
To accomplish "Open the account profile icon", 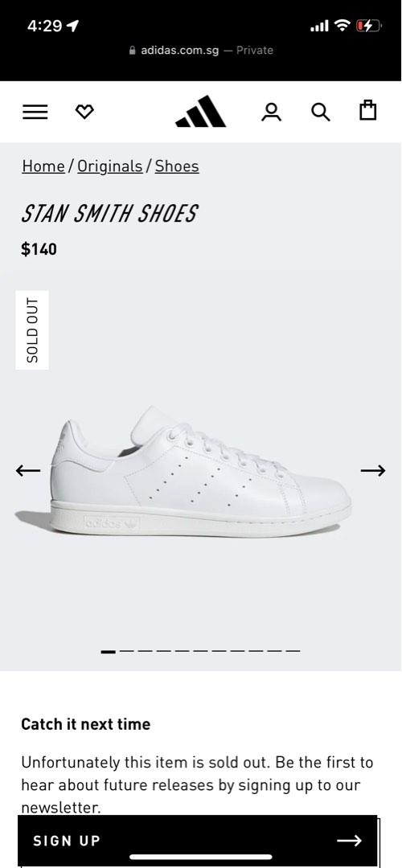I will click(271, 112).
